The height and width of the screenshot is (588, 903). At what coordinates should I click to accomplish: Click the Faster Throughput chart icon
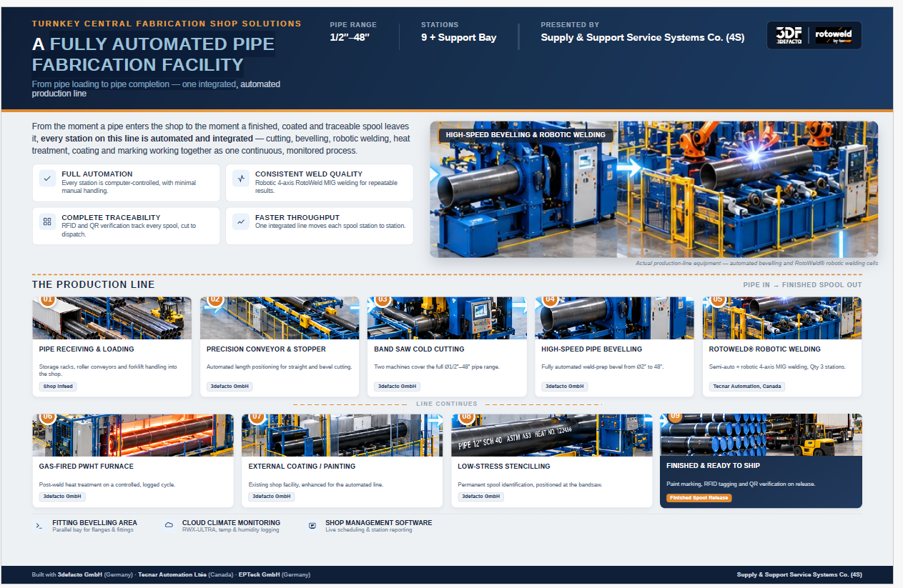tap(241, 222)
